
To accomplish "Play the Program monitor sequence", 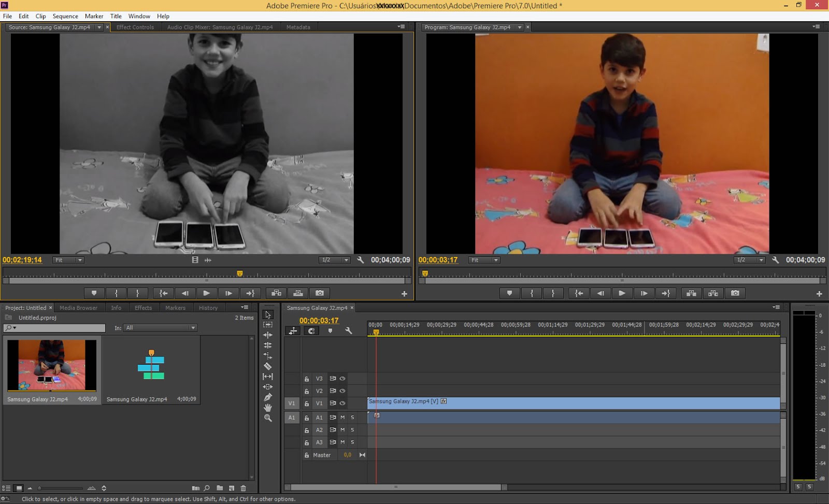I will click(622, 293).
